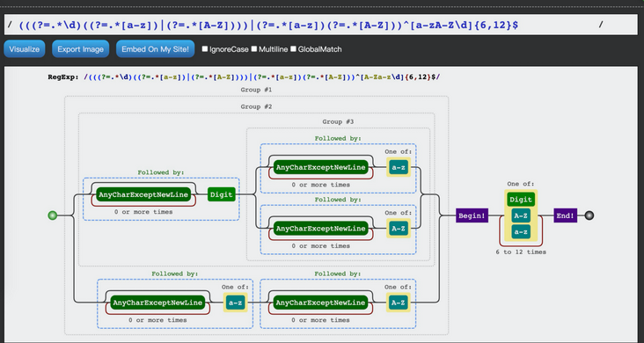This screenshot has height=343, width=644.
Task: Click the Digit block in final character set
Action: click(521, 200)
